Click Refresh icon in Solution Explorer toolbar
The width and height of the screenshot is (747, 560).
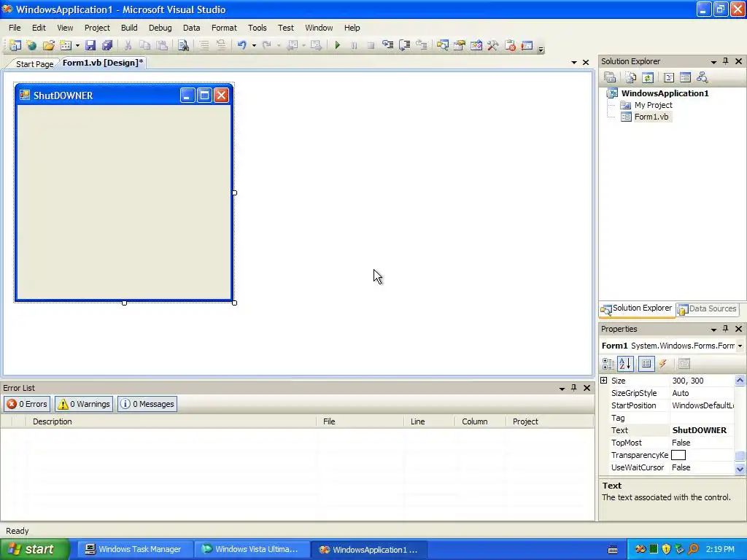(648, 77)
